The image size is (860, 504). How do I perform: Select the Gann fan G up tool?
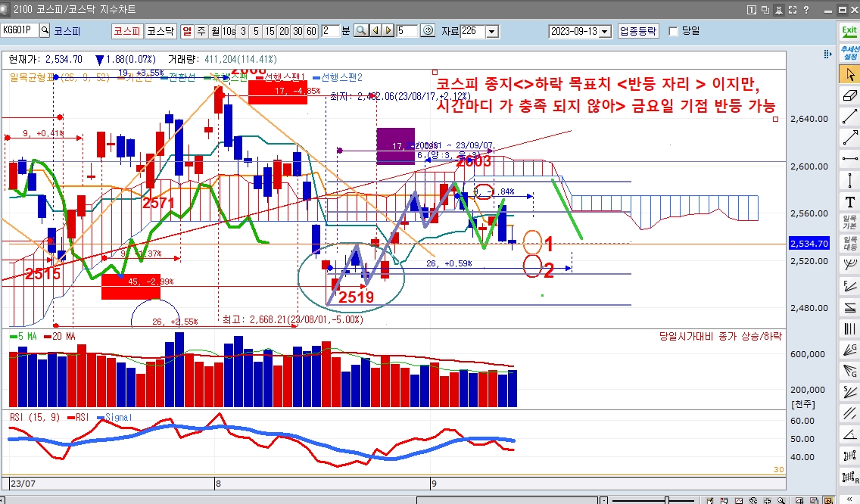849,350
